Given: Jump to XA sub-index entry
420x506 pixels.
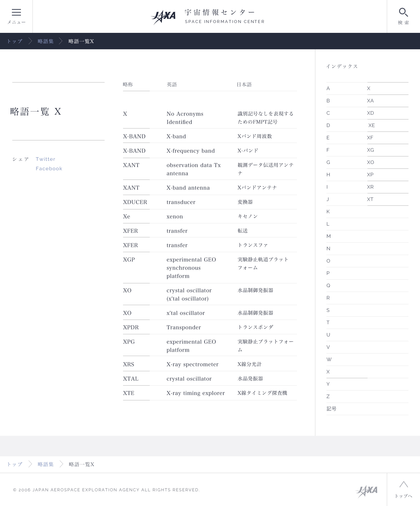Looking at the screenshot, I should [370, 101].
